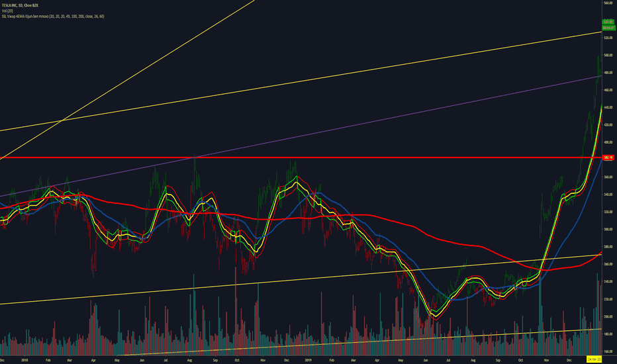Image resolution: width=617 pixels, height=364 pixels.
Task: Click 480.00 on the price scale
Action: click(x=608, y=73)
